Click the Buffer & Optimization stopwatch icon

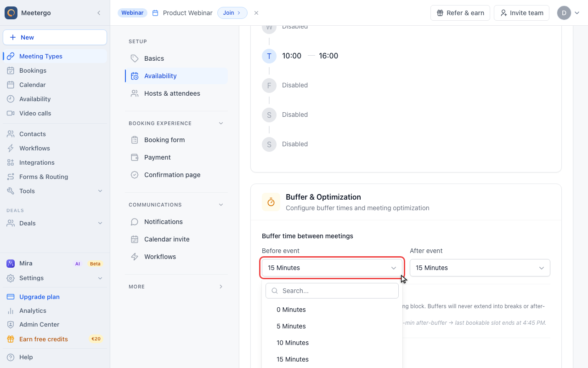(271, 202)
